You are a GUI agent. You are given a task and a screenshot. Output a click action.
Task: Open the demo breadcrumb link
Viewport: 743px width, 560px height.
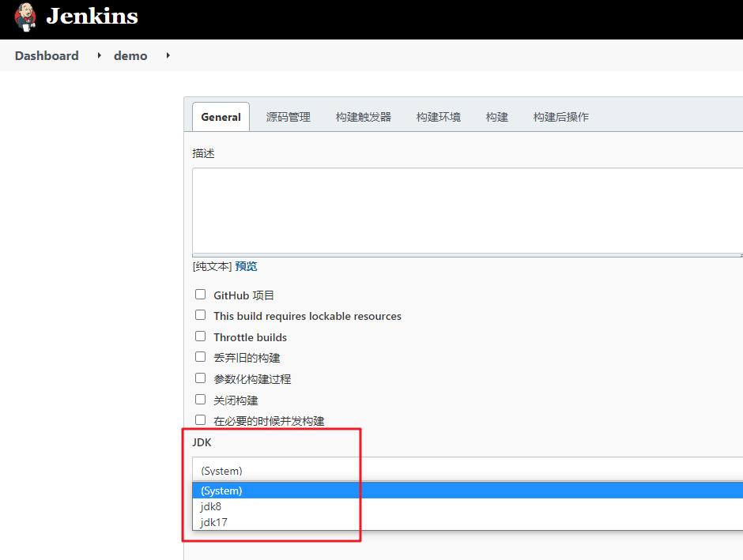[130, 56]
